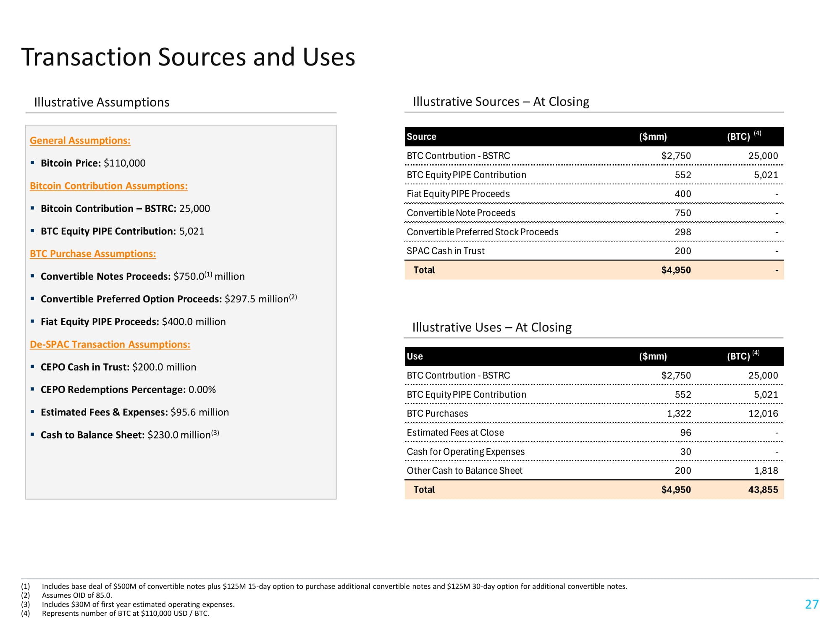Click the BTC Purchase Assumptions heading
This screenshot has width=840, height=630.
[93, 254]
